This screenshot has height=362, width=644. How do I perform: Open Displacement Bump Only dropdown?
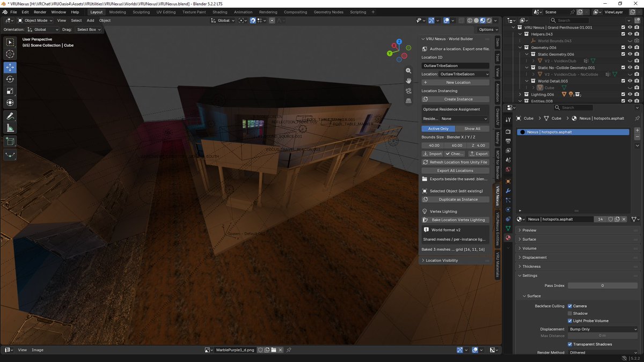pyautogui.click(x=603, y=329)
